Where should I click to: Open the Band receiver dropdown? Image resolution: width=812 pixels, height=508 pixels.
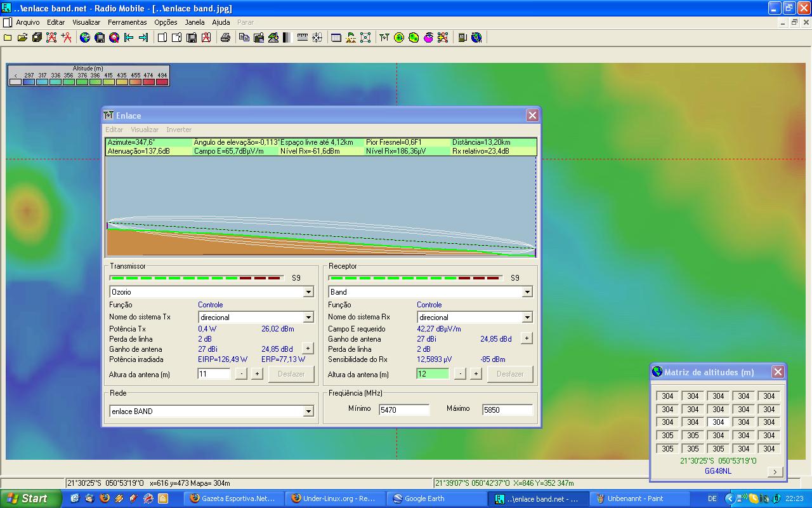(x=527, y=292)
